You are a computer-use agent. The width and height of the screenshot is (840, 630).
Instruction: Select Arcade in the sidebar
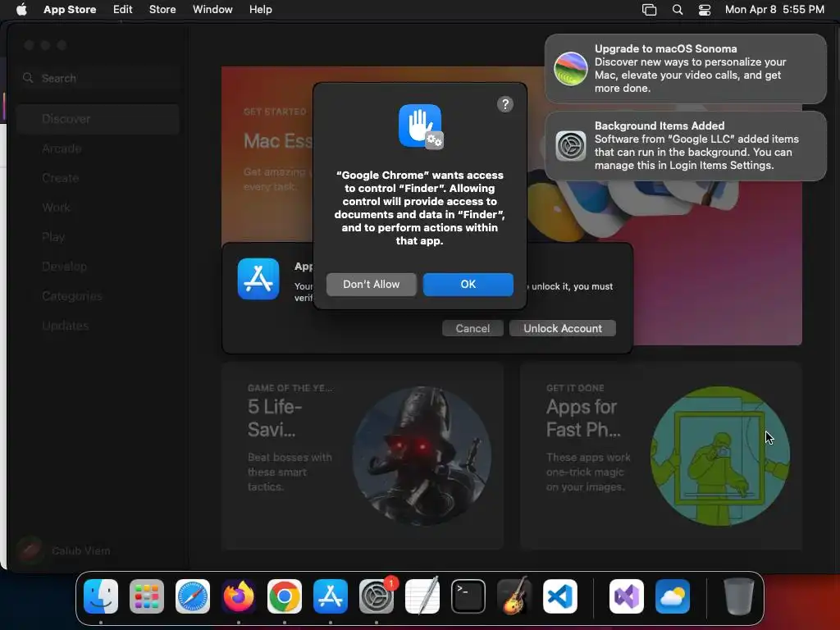click(98, 148)
